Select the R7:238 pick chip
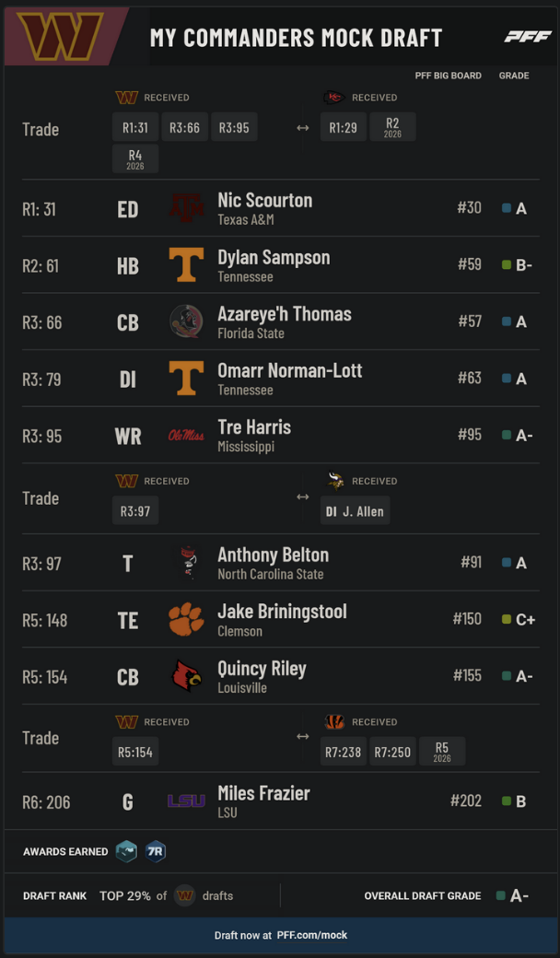The image size is (560, 958). click(x=344, y=752)
